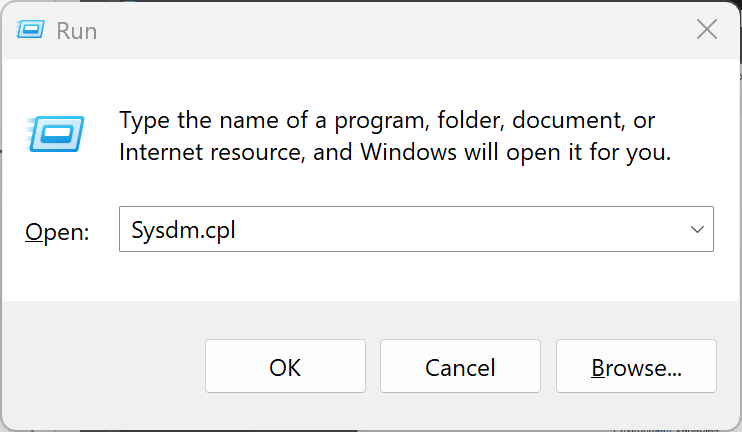Expand the Open history dropdown arrow
The width and height of the screenshot is (742, 432).
pos(697,230)
